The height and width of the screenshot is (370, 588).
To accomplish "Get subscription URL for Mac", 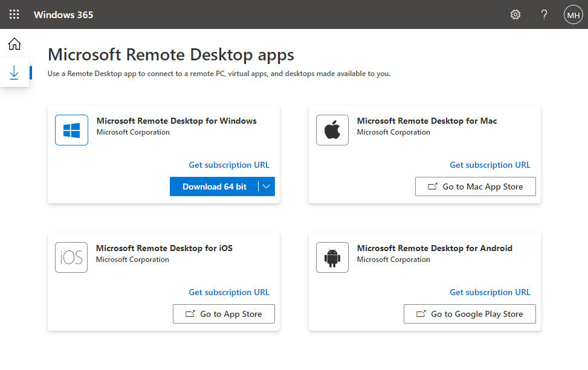I will (490, 165).
